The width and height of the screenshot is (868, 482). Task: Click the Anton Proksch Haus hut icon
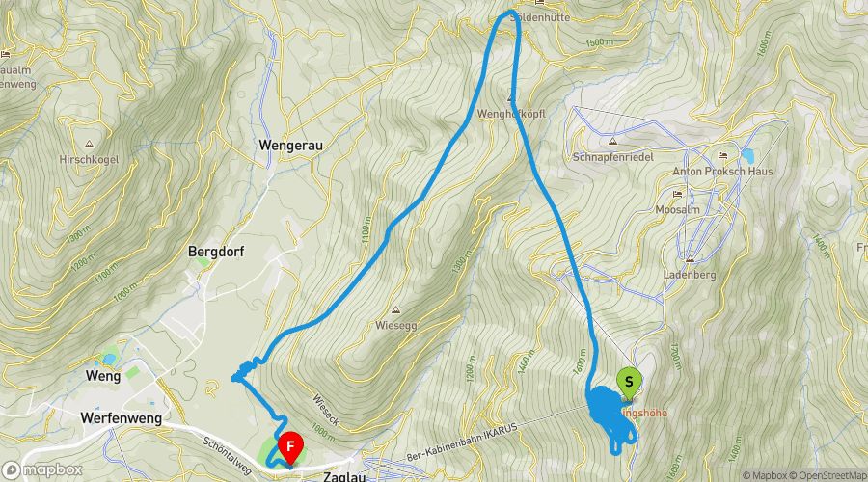(x=722, y=156)
